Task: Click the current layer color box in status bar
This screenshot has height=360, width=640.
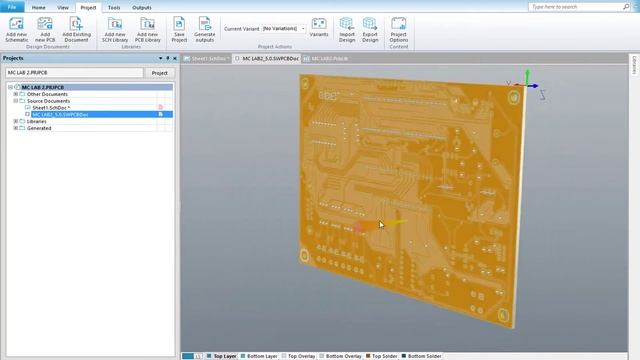Action: pyautogui.click(x=188, y=356)
